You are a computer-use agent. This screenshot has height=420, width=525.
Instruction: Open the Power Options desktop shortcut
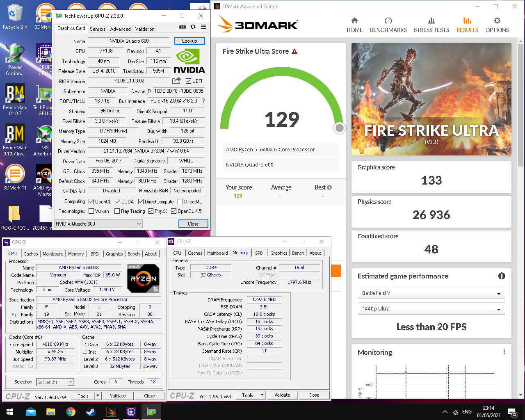pos(15,60)
